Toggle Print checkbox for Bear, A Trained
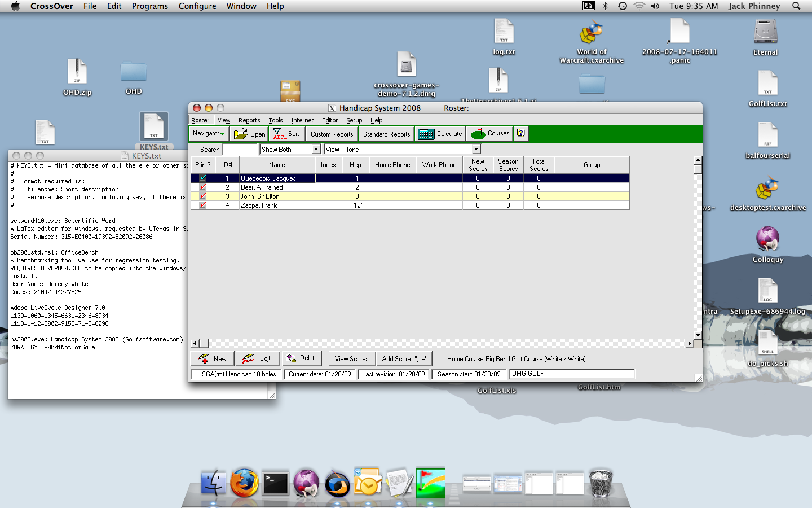 (x=203, y=187)
